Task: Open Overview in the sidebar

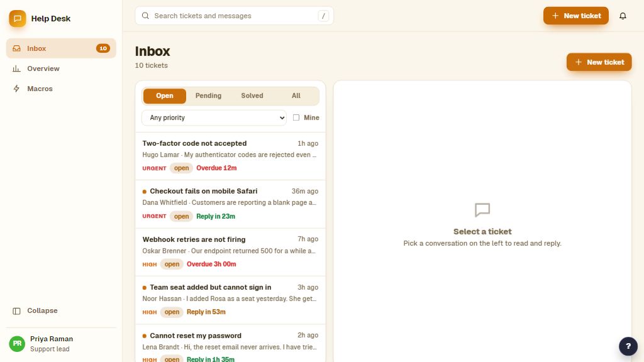Action: pyautogui.click(x=61, y=69)
